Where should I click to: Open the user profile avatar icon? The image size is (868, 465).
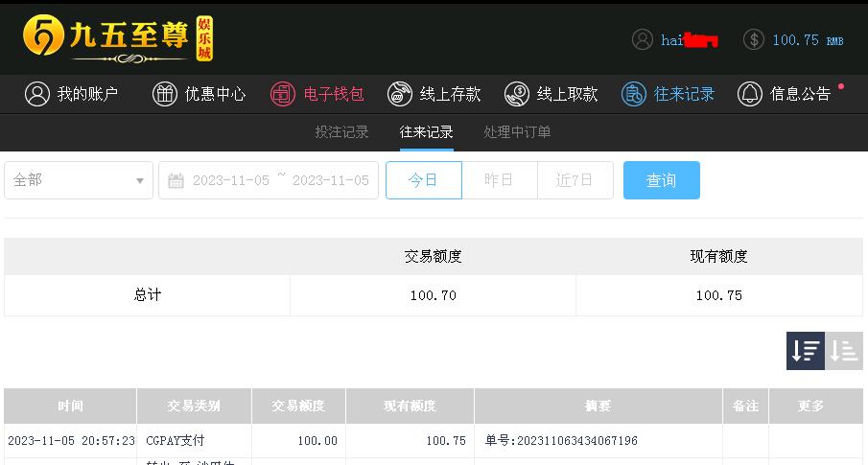pos(643,40)
